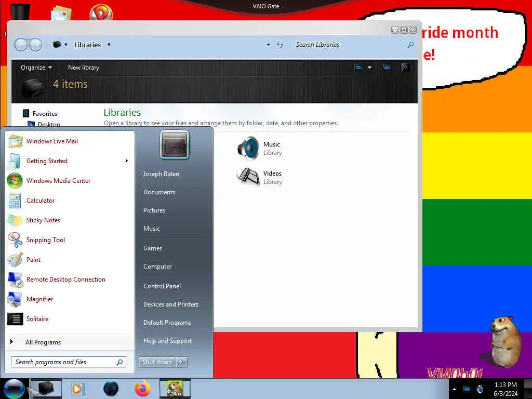The width and height of the screenshot is (532, 399).
Task: Expand Getting Started submenu arrow
Action: click(127, 161)
